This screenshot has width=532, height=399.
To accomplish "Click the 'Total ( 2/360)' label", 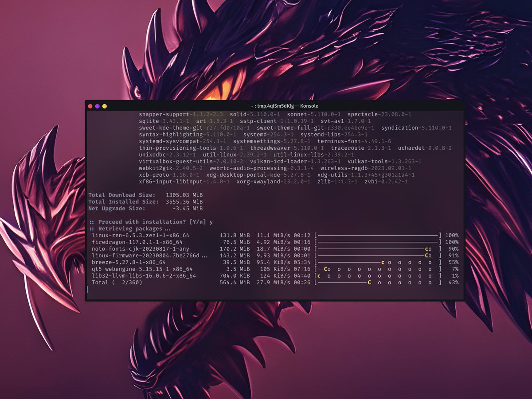I will 117,282.
